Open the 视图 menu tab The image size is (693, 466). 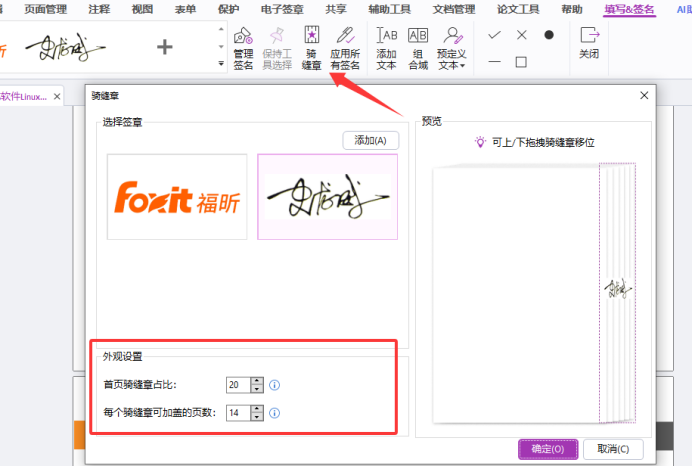[x=142, y=9]
